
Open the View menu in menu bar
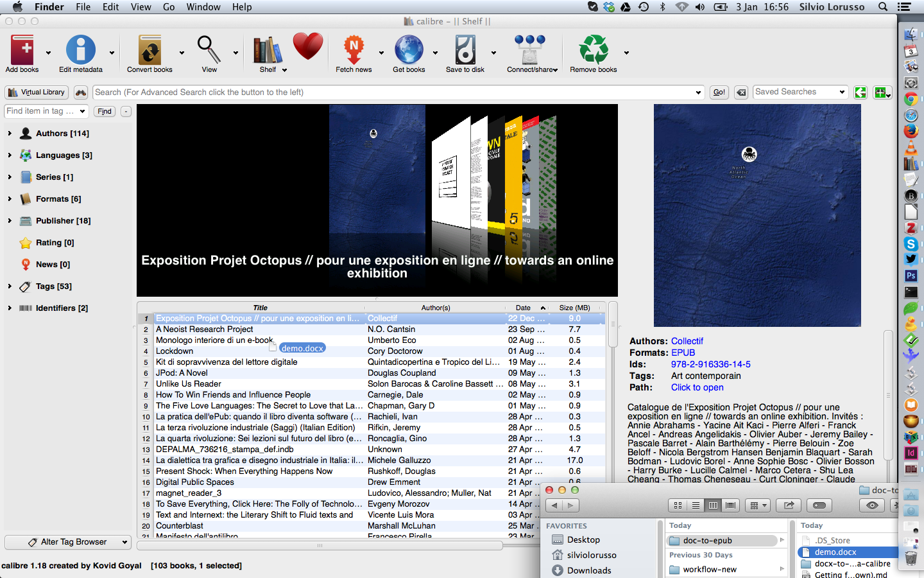click(141, 7)
